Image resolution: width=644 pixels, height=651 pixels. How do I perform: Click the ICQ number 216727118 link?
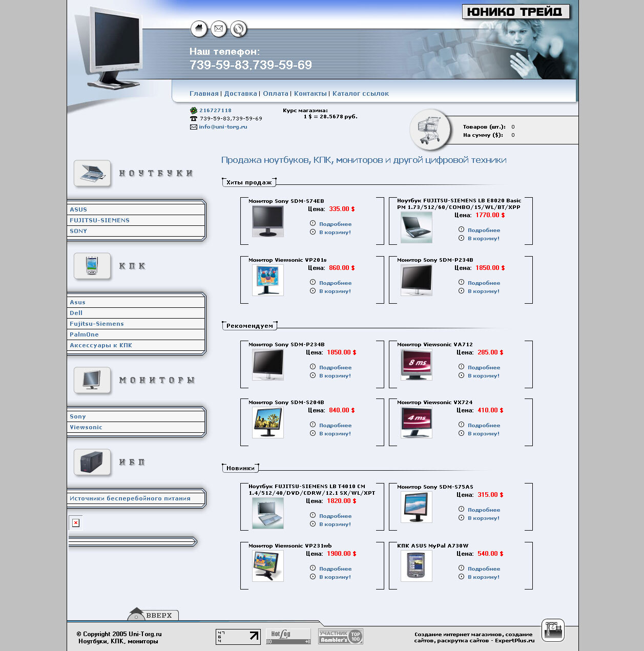tap(215, 111)
